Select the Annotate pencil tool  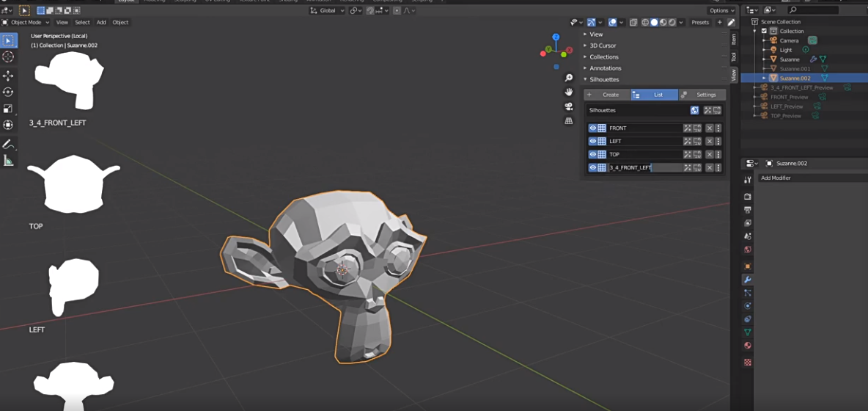[x=8, y=144]
